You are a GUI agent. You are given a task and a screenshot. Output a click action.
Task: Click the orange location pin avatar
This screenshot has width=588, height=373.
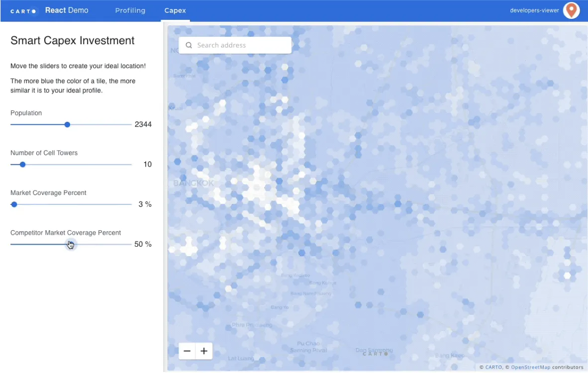point(571,10)
